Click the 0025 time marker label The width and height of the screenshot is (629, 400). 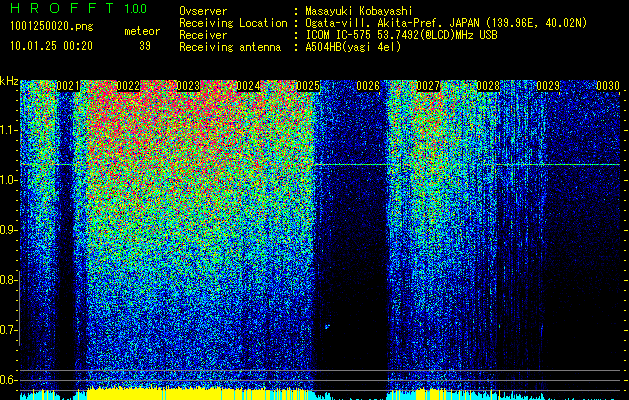(x=308, y=86)
